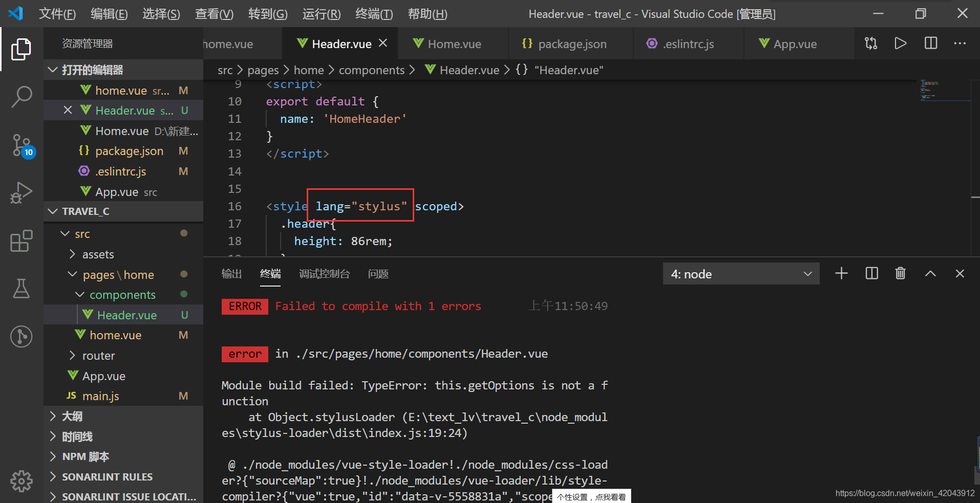
Task: Open the Testing flask view
Action: click(21, 289)
